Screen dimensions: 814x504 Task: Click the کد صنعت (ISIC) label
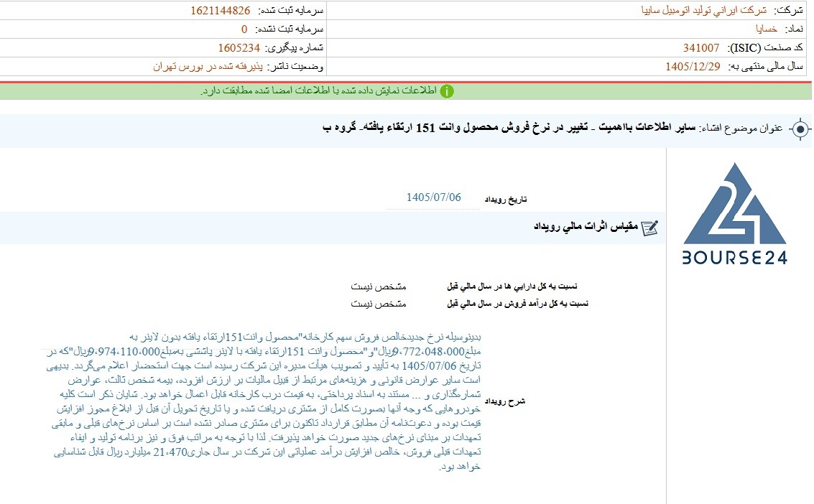tap(766, 47)
